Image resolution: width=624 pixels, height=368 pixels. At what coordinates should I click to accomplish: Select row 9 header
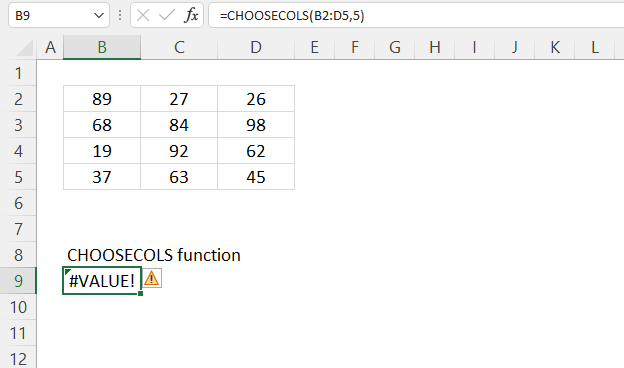[x=18, y=281]
